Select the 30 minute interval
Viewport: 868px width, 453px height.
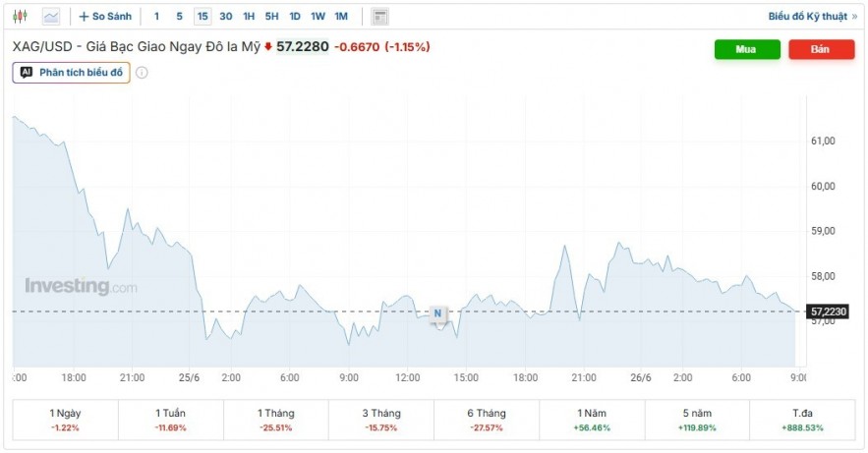pos(226,17)
